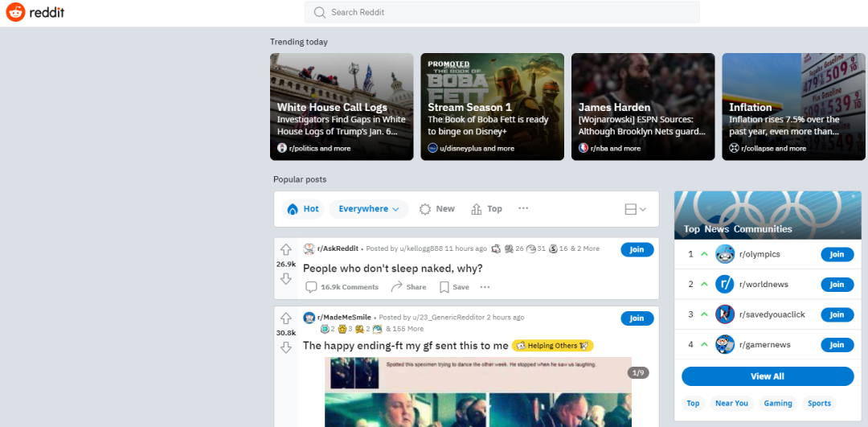Open the post layout view dropdown
The image size is (868, 427).
click(x=635, y=209)
